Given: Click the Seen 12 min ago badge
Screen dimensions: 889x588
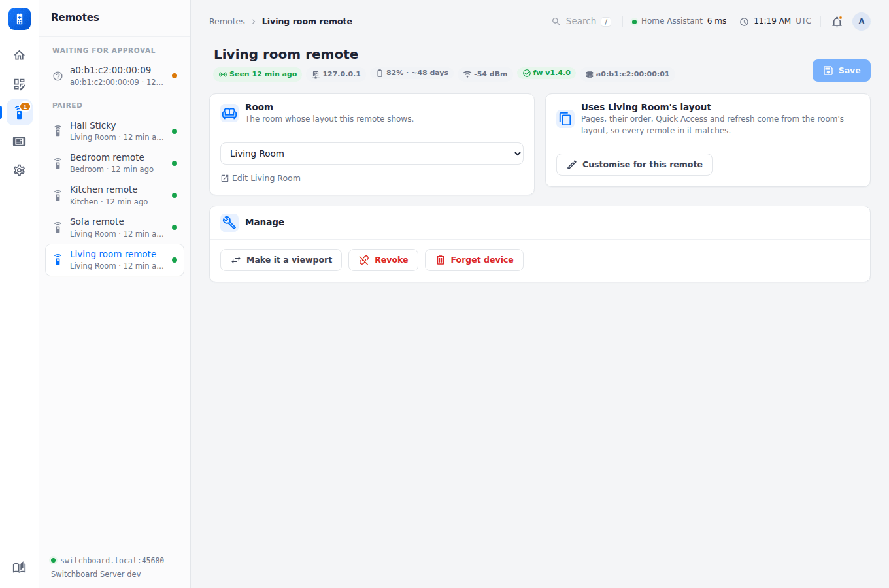Looking at the screenshot, I should 258,74.
